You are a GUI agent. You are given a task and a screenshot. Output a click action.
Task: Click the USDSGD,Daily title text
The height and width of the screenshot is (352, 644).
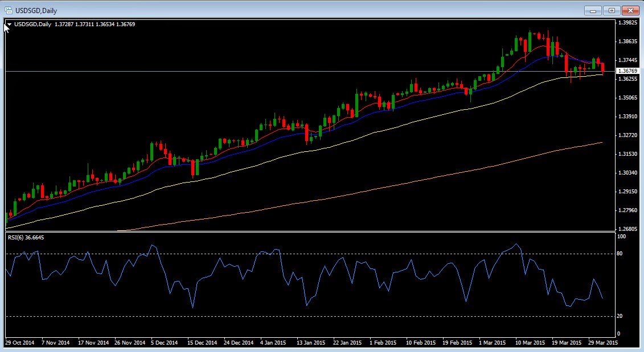pos(36,11)
